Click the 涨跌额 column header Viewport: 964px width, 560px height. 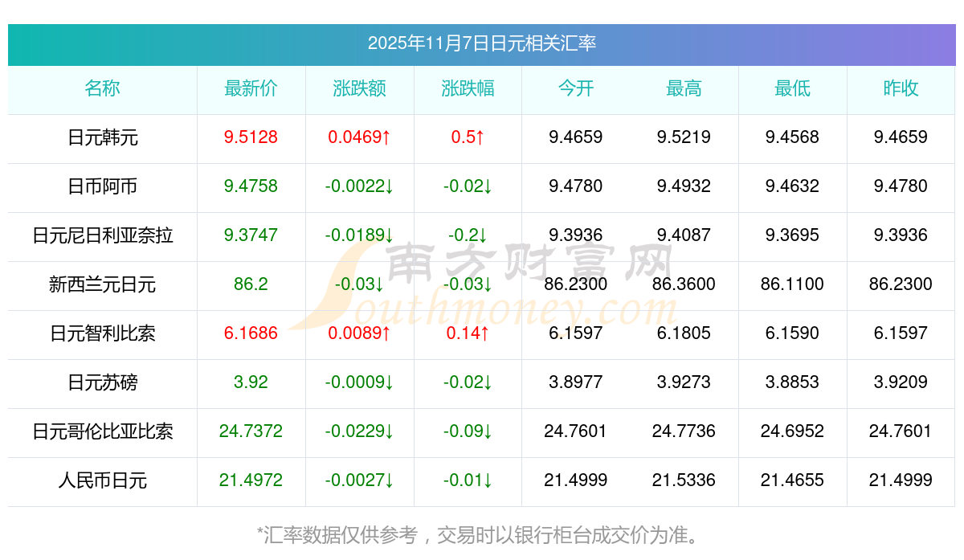(x=359, y=88)
